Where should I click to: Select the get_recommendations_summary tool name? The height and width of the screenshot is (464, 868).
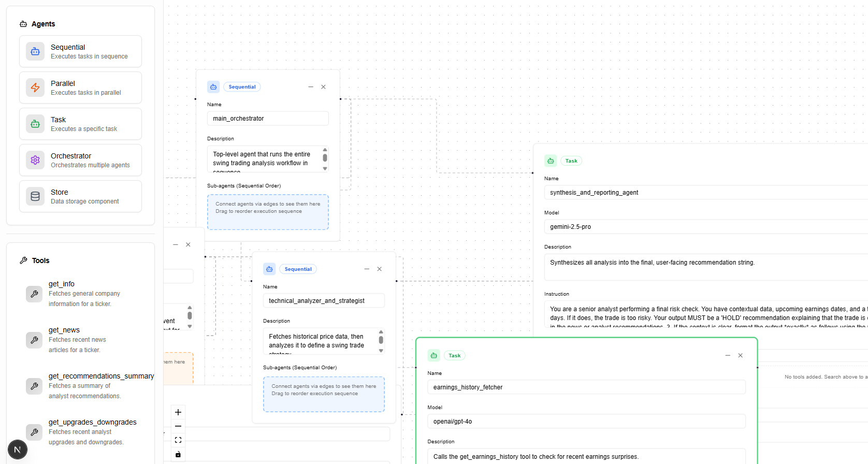click(x=102, y=376)
